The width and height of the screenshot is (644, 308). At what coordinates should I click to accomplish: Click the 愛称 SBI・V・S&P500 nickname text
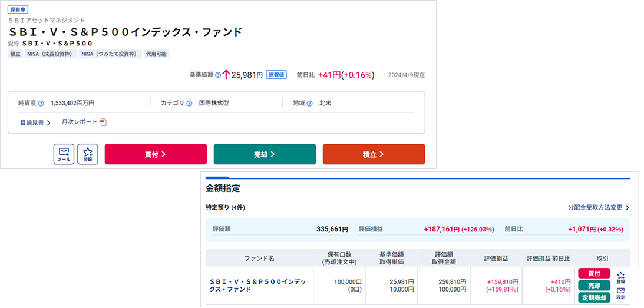[50, 43]
